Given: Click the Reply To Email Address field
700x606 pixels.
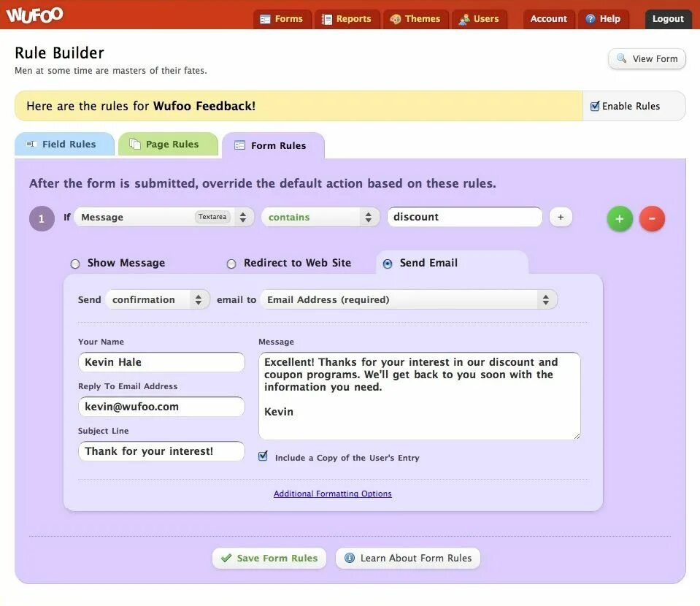Looking at the screenshot, I should (161, 407).
